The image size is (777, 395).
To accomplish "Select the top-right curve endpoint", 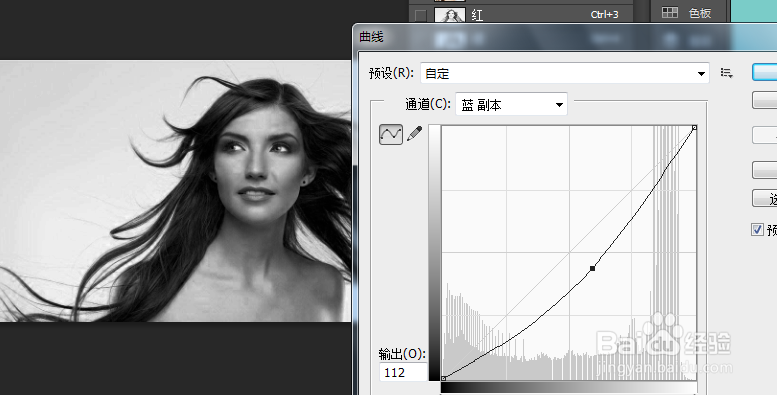I will (694, 128).
